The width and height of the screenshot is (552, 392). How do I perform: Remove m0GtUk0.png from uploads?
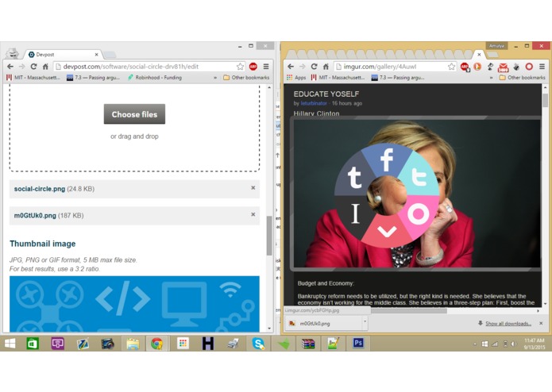click(253, 214)
